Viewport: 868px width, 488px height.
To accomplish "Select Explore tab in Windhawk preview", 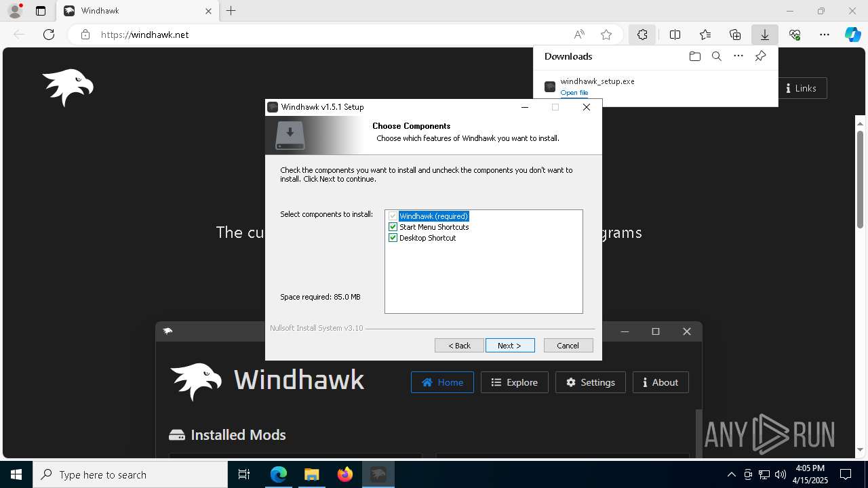I will pos(514,382).
